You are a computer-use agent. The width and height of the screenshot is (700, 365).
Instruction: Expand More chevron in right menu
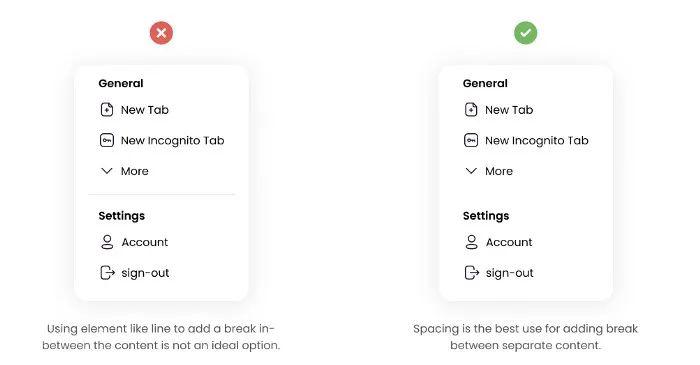pos(471,171)
